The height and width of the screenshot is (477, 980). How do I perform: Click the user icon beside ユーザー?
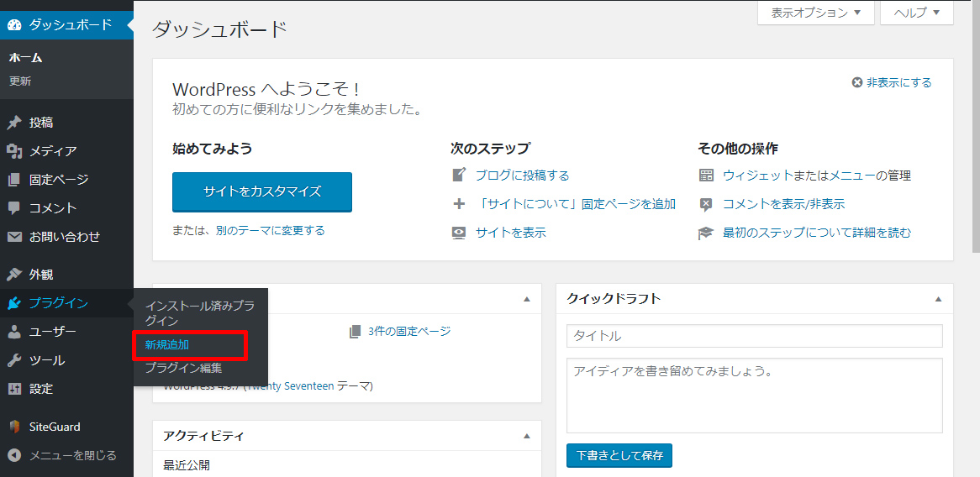pyautogui.click(x=14, y=332)
